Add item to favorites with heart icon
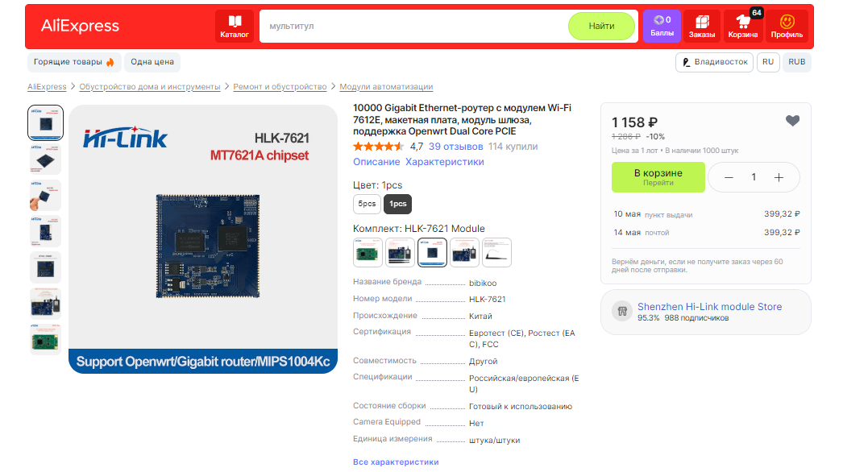Screen dimensions: 868x472 click(793, 121)
